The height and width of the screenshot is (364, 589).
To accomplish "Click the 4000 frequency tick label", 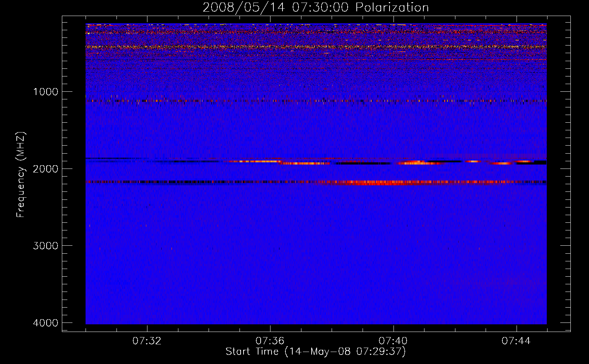I will click(x=46, y=323).
